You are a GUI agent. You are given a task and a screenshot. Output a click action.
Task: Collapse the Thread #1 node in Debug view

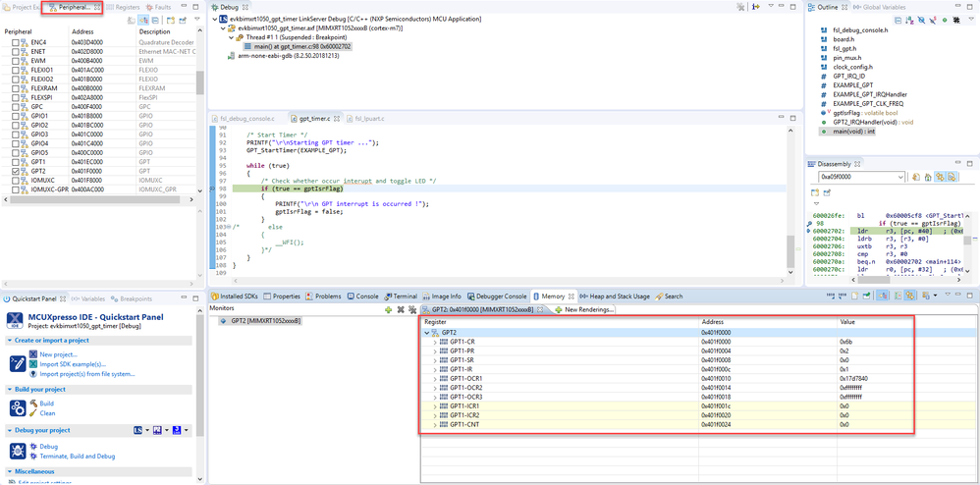coord(230,37)
